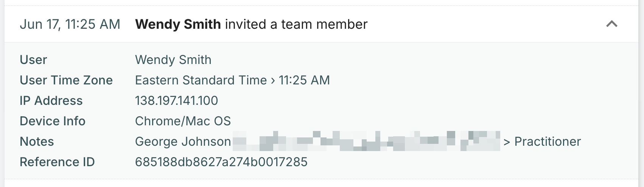Click the IP Address label

point(51,101)
